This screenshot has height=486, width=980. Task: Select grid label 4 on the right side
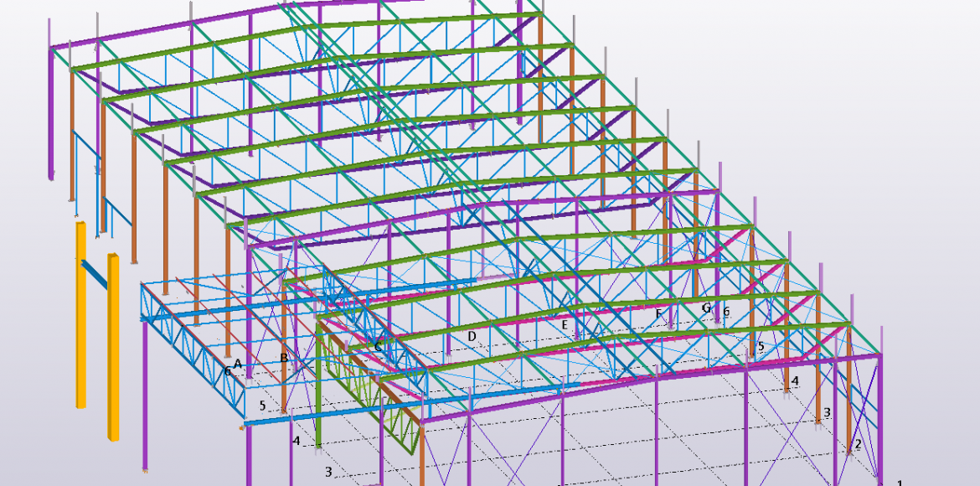[x=795, y=380]
